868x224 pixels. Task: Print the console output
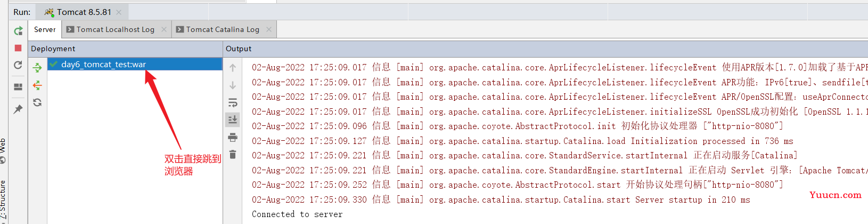233,138
